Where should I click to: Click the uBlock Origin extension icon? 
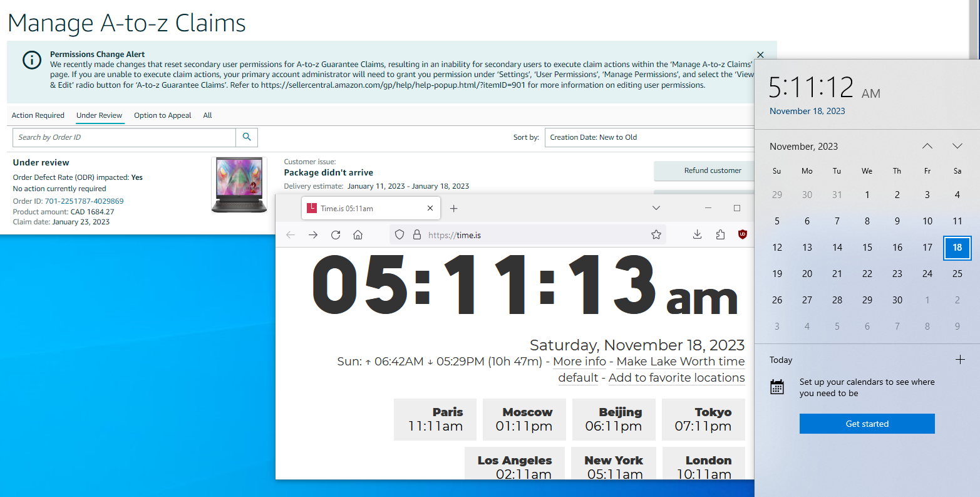743,234
